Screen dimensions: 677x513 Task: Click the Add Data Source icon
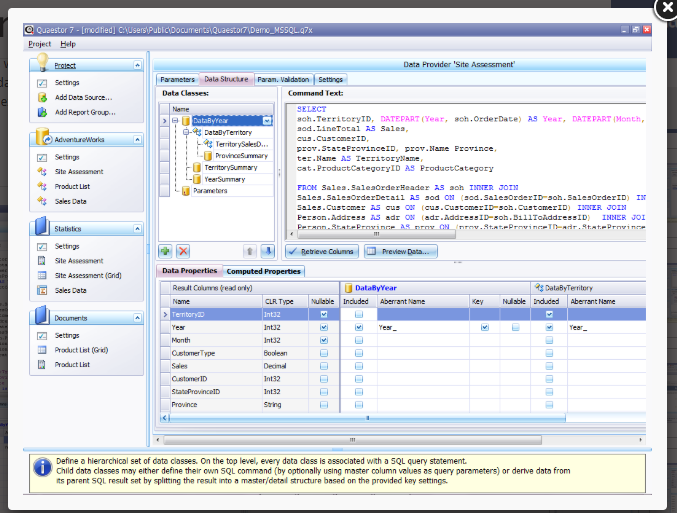pyautogui.click(x=42, y=98)
